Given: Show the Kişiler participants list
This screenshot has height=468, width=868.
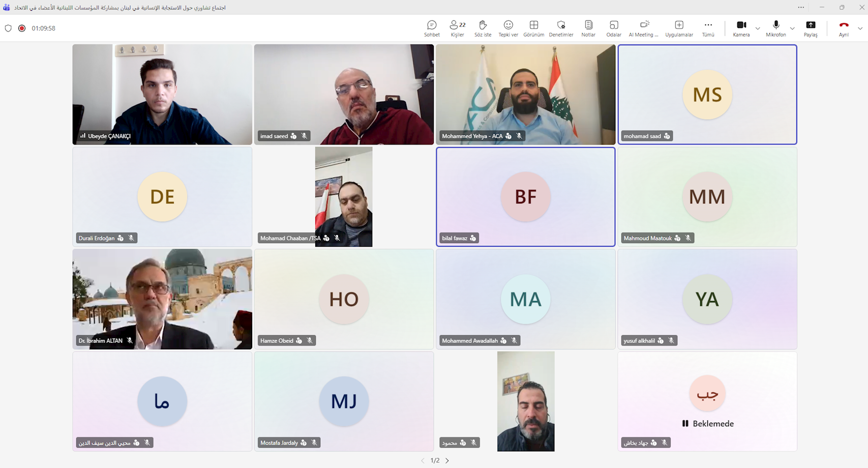Looking at the screenshot, I should point(457,28).
